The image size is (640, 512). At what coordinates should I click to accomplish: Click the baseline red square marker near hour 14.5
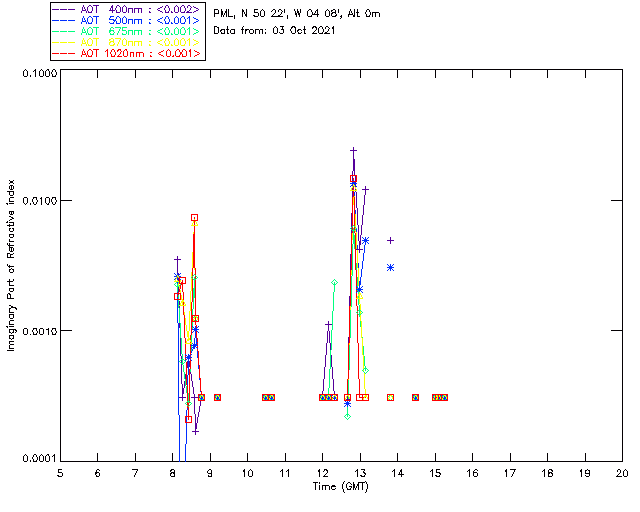click(415, 397)
